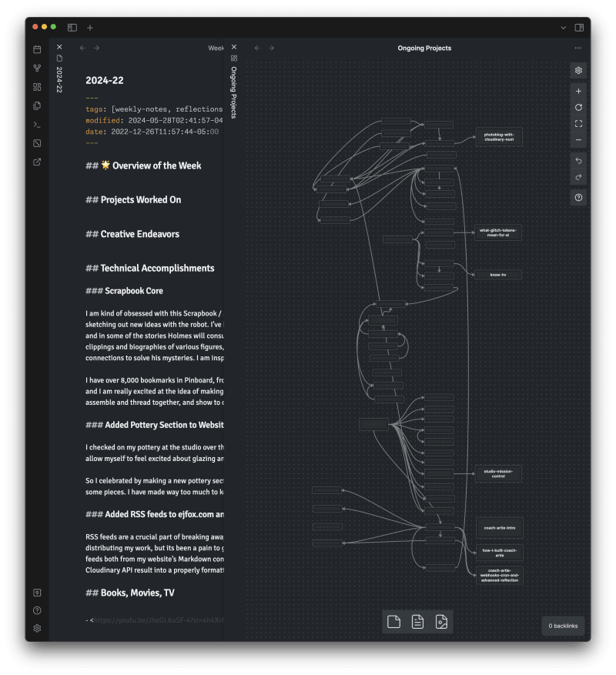Select the how-i-built-coach-artie canvas node
Screen dimensions: 616x675
point(500,553)
